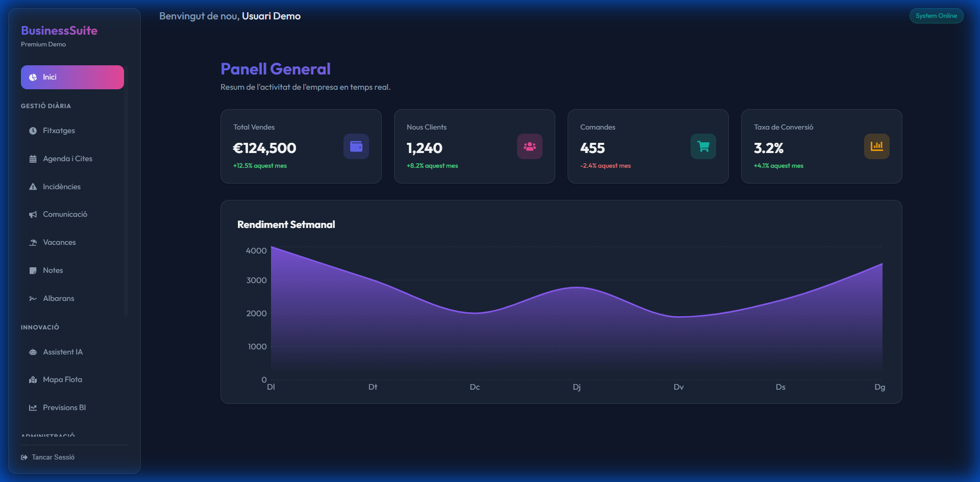Screen dimensions: 980x482
Task: Click the System Online status badge
Action: click(936, 16)
